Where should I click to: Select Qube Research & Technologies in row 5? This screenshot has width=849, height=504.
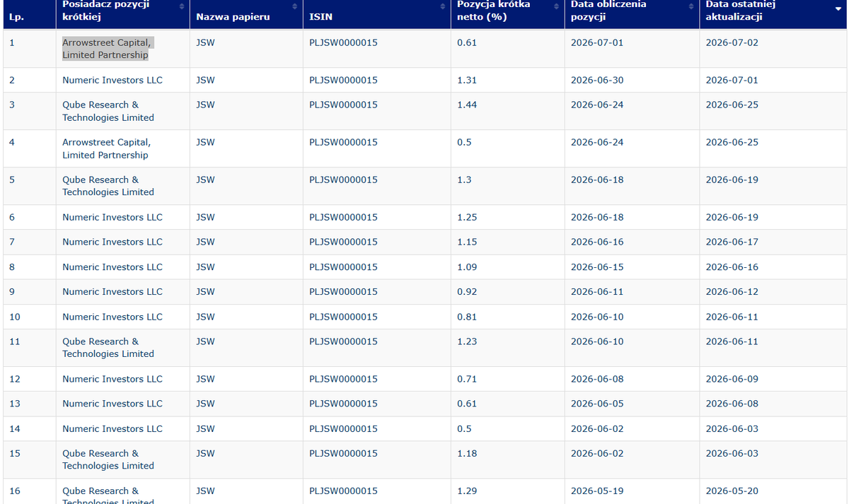[x=108, y=186]
